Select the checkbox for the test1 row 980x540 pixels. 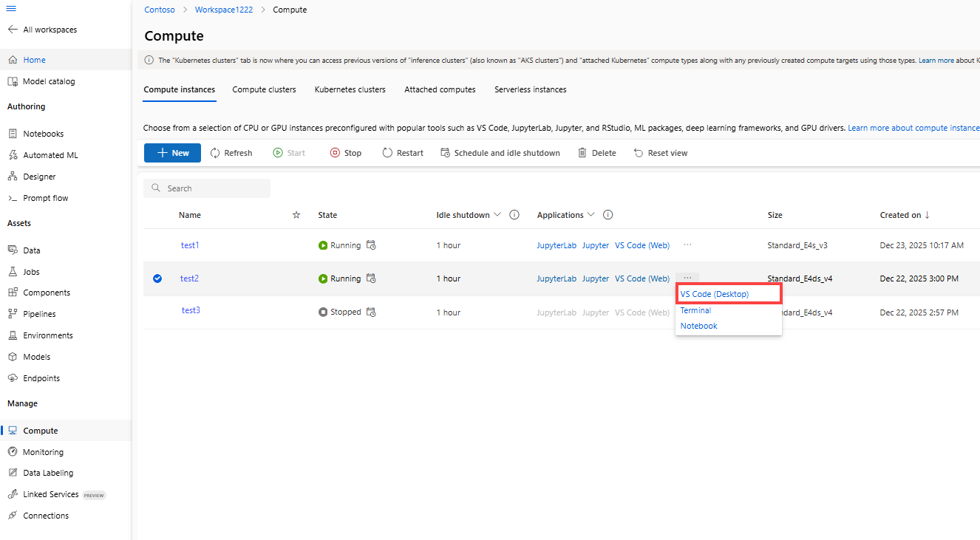coord(157,245)
